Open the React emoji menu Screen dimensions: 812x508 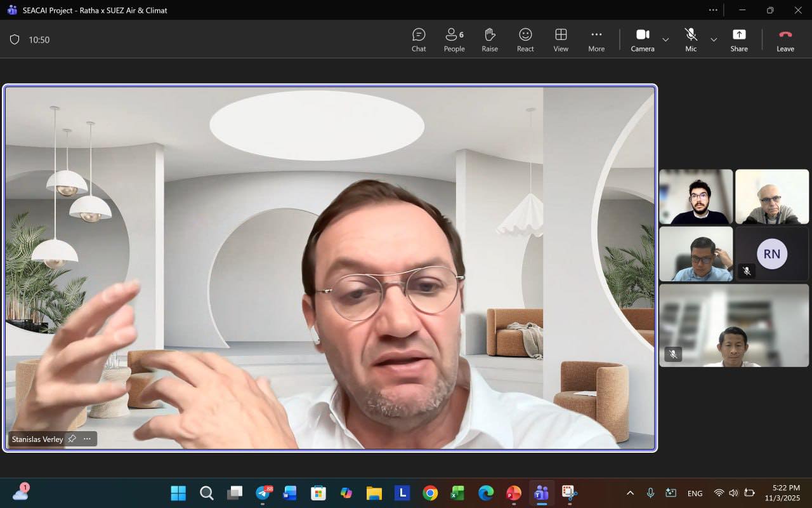[x=525, y=39]
